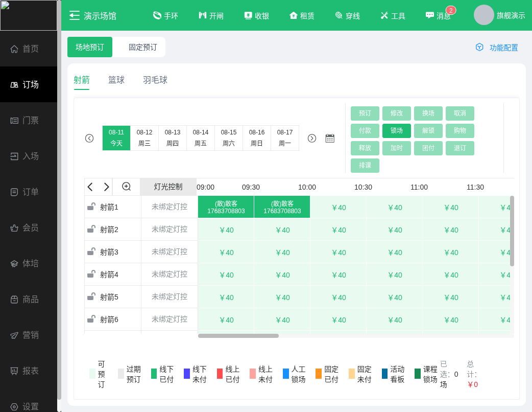Click 线下已付 green legend swatch

tap(154, 374)
